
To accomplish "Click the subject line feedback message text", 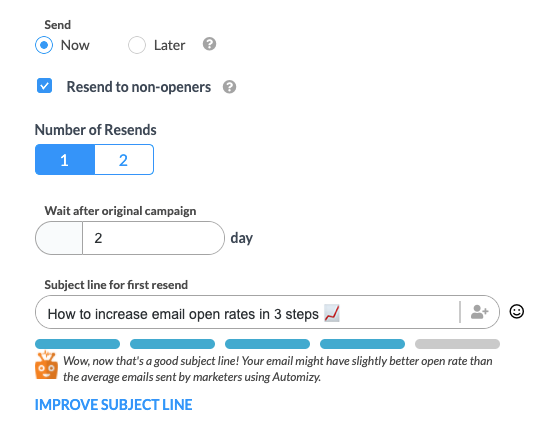I will point(278,369).
